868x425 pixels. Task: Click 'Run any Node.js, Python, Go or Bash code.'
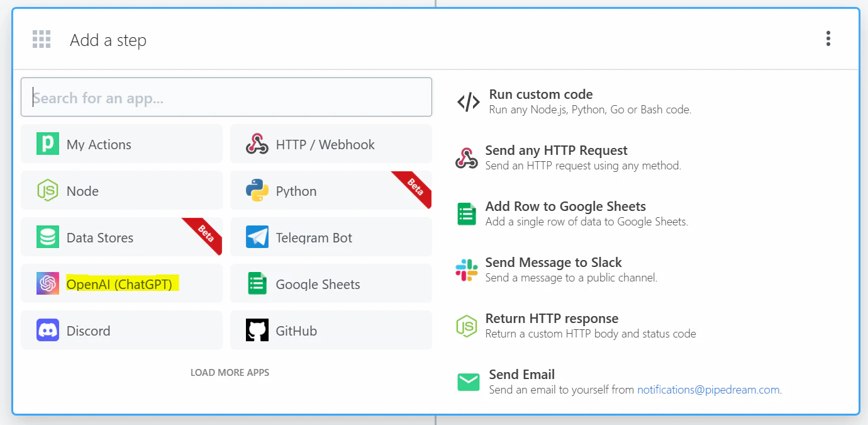click(590, 110)
